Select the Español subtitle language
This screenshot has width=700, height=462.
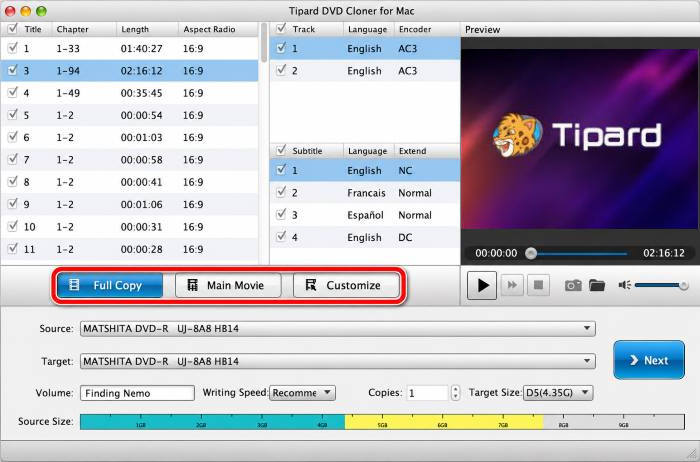tap(365, 215)
